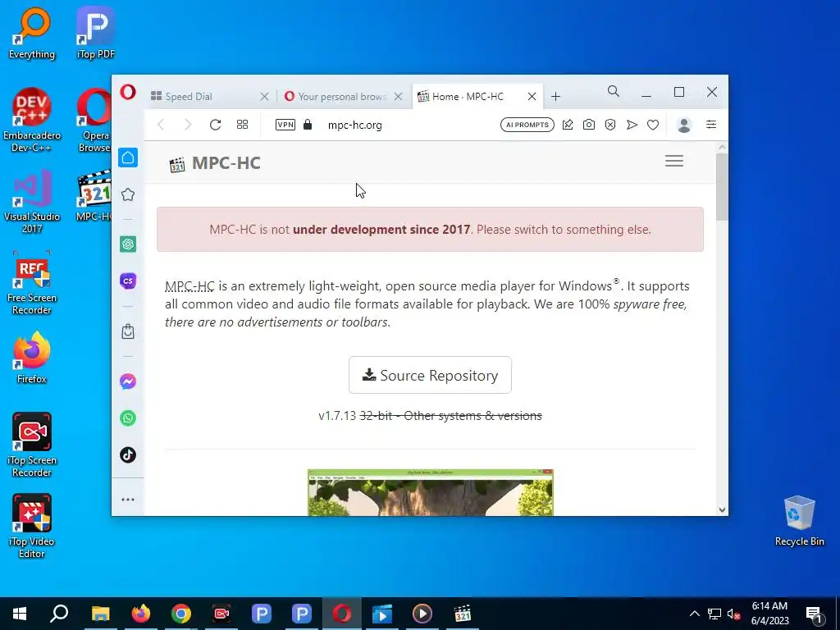The image size is (840, 630).
Task: Select Firefox desktop shortcut
Action: click(x=32, y=358)
